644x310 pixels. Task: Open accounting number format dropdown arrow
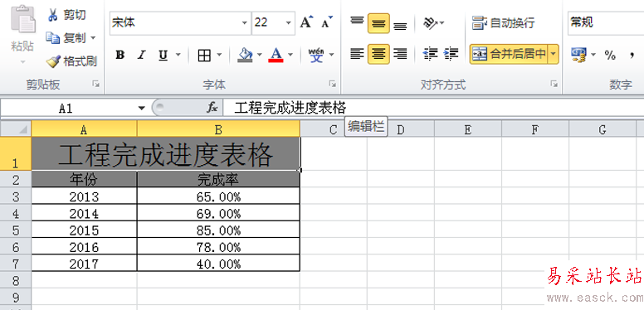[593, 55]
